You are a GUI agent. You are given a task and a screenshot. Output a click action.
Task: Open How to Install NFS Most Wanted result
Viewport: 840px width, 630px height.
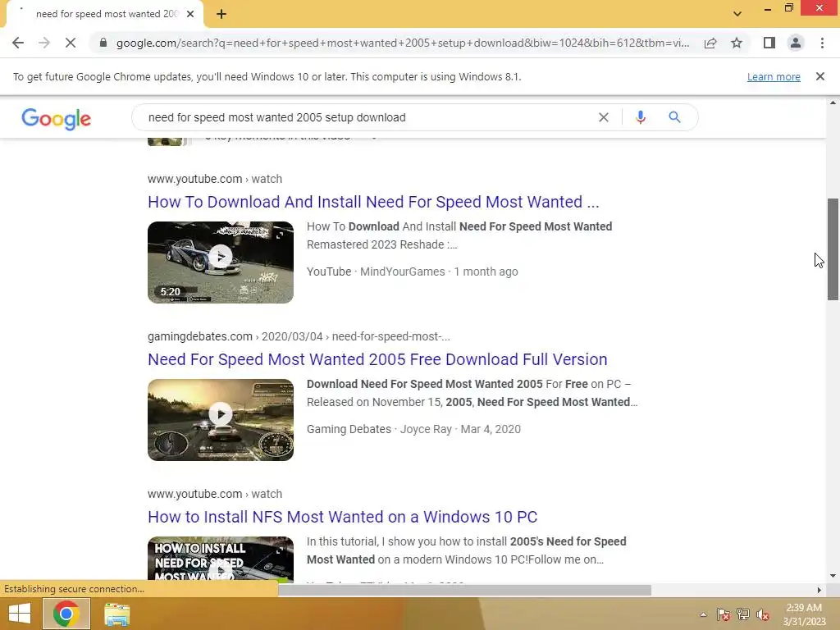(343, 517)
